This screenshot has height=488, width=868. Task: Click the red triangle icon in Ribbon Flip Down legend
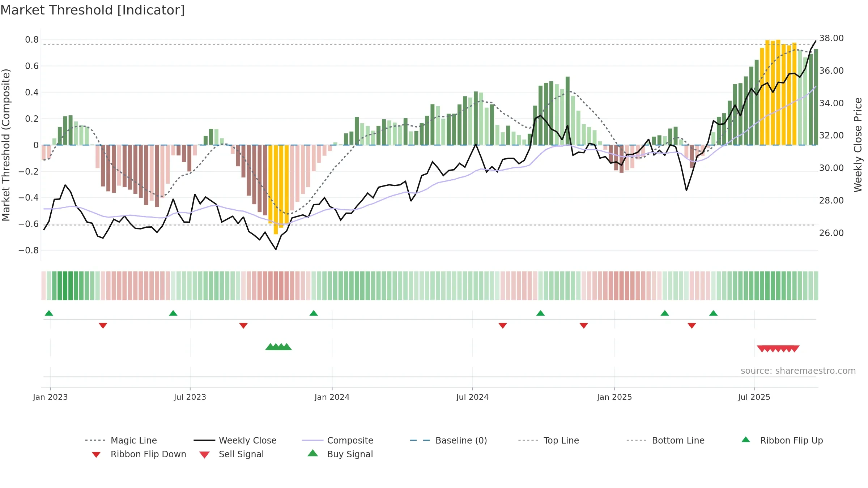pos(96,455)
